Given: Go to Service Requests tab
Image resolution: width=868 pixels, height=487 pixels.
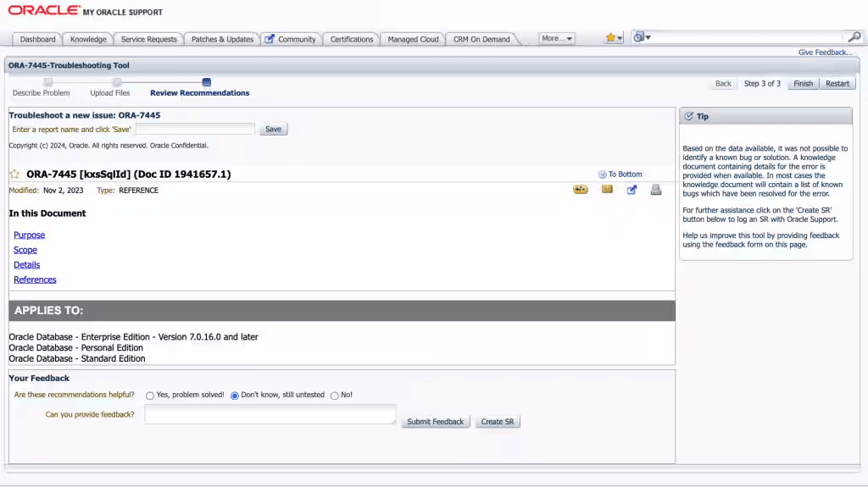Looking at the screenshot, I should tap(149, 39).
